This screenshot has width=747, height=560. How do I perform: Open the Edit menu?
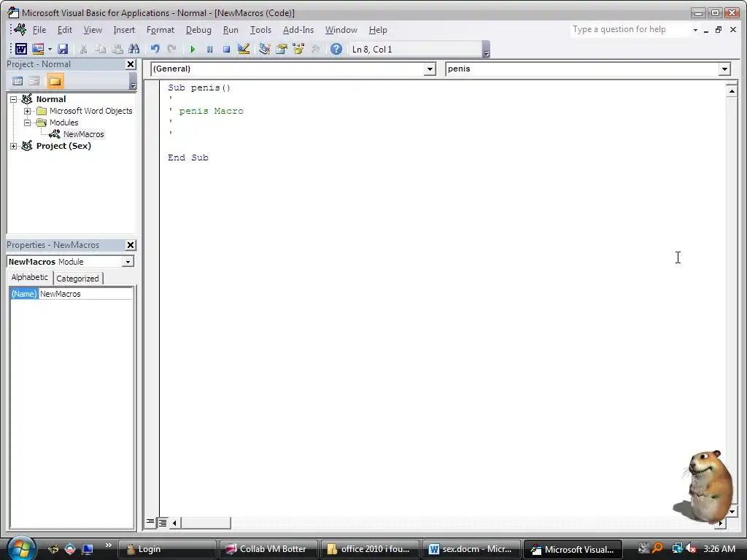click(65, 30)
